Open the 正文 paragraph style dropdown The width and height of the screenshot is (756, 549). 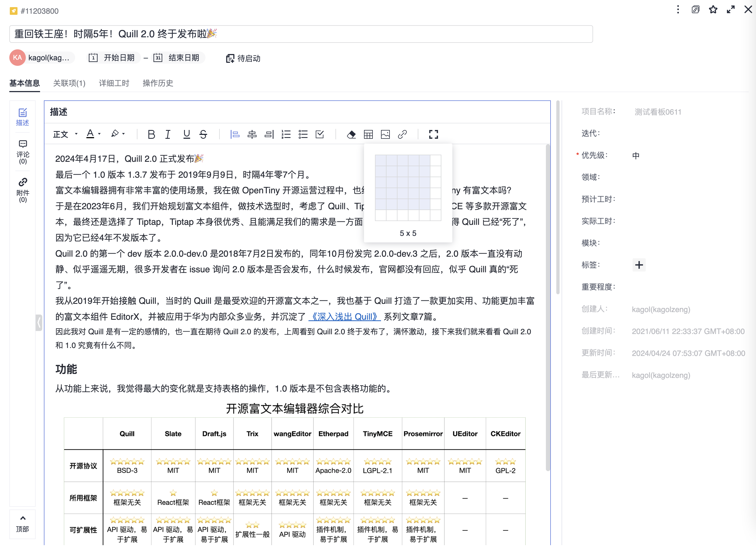65,134
